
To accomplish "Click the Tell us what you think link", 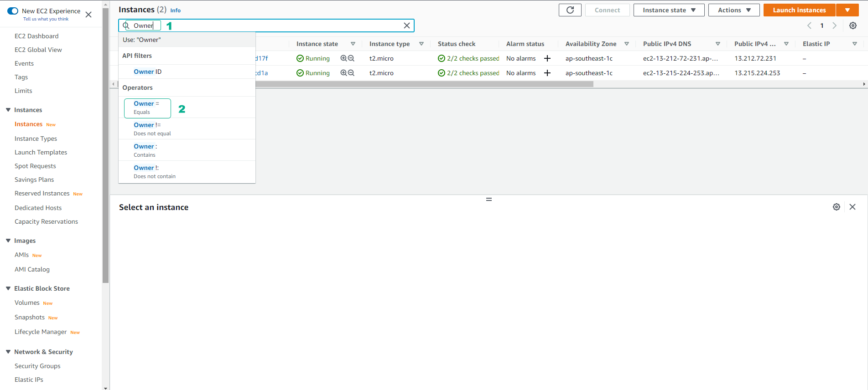I will point(46,19).
